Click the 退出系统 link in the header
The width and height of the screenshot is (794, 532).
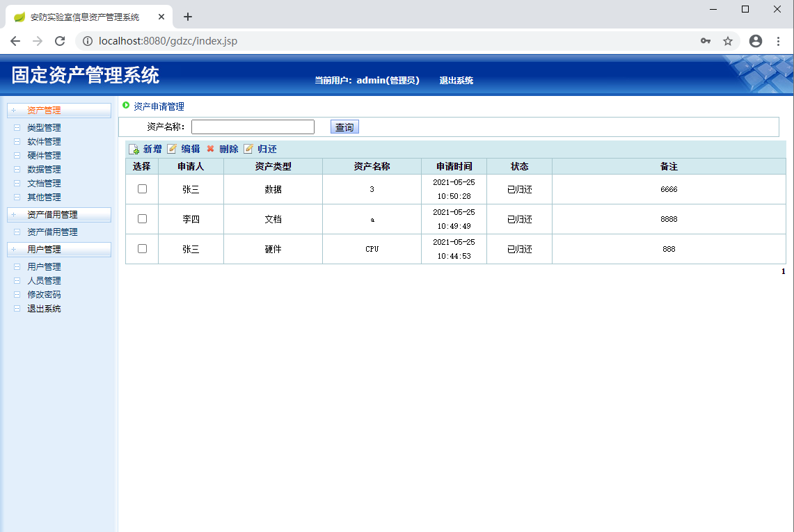(456, 81)
